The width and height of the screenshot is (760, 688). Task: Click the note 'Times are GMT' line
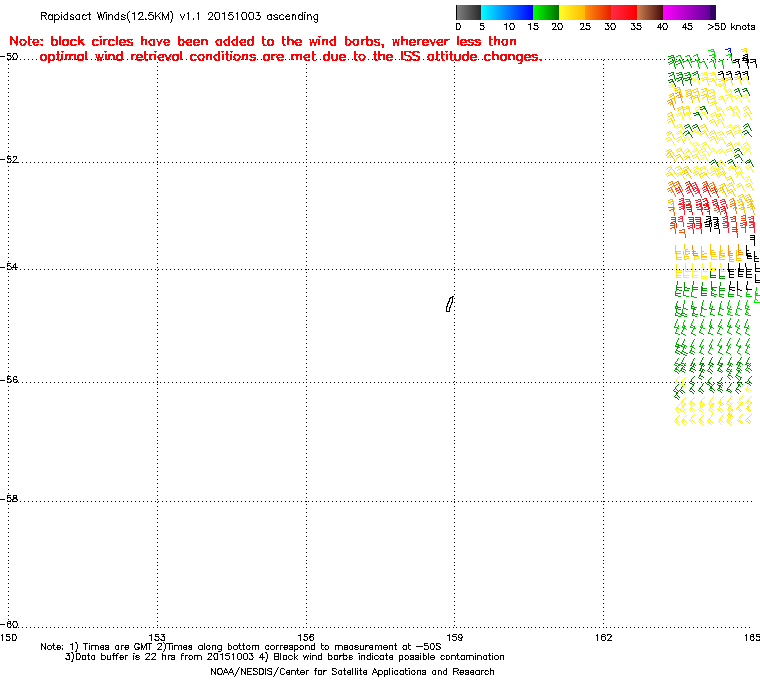point(241,647)
